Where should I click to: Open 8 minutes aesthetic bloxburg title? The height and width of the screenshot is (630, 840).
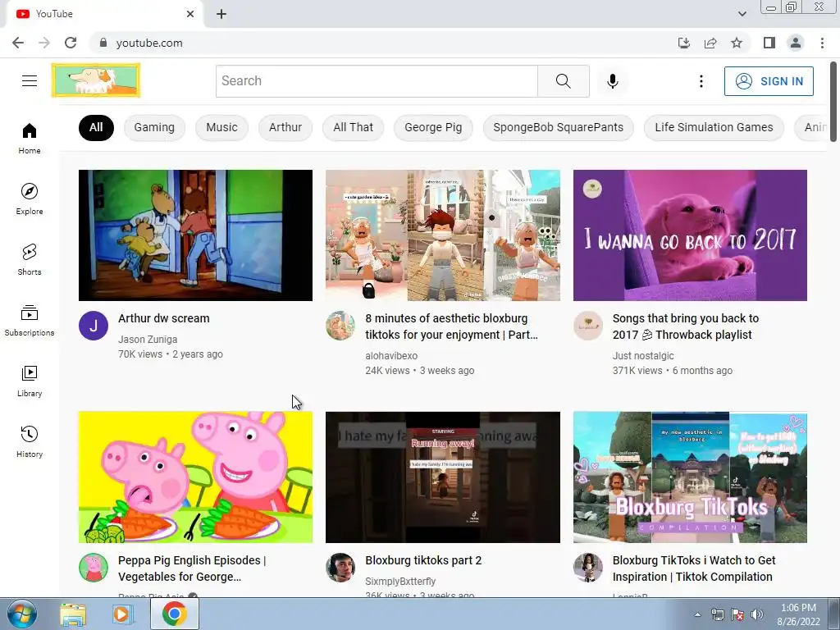[451, 326]
